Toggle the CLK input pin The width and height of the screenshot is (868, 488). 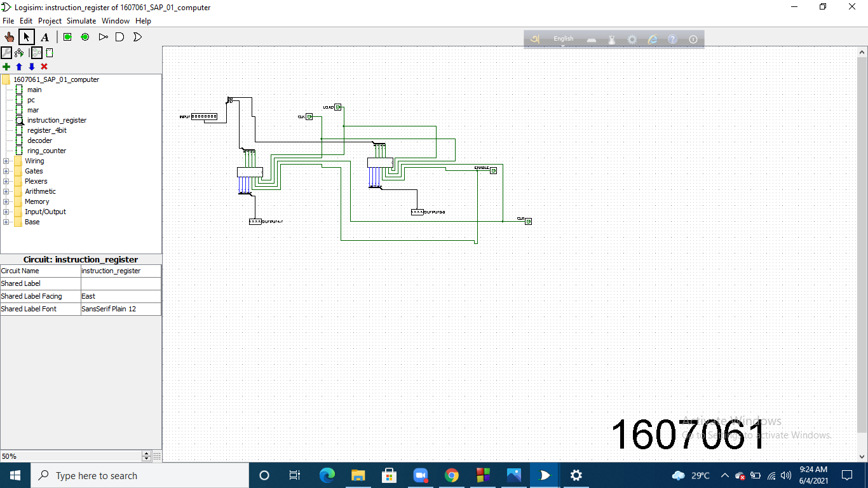click(309, 116)
